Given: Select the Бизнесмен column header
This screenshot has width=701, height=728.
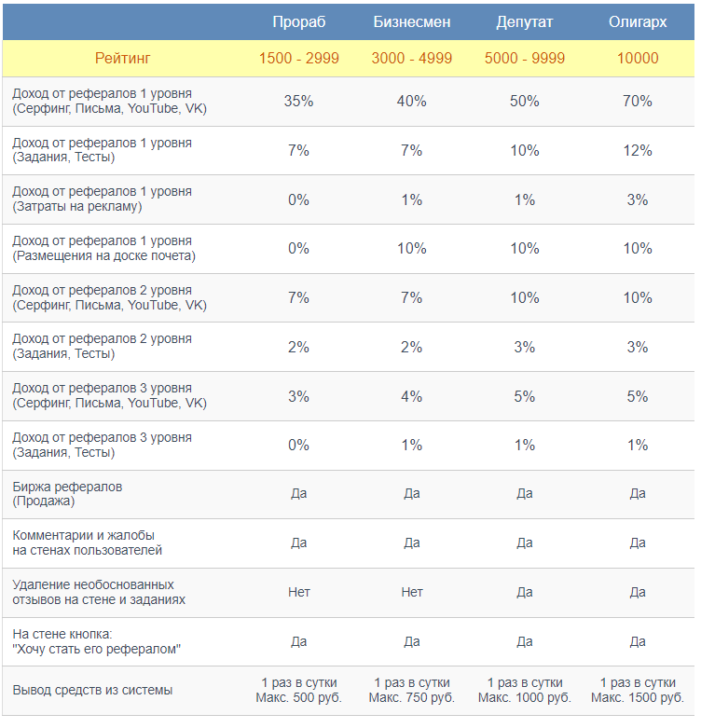Looking at the screenshot, I should point(414,21).
